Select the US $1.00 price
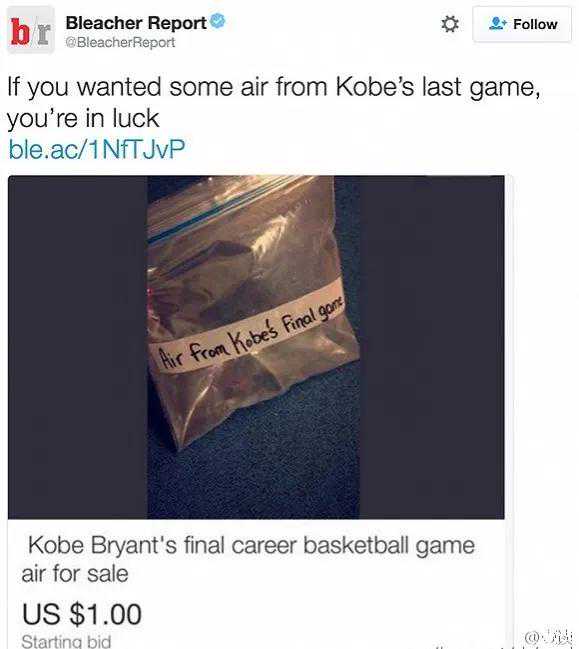Screen dimensions: 579x649 pos(82,614)
